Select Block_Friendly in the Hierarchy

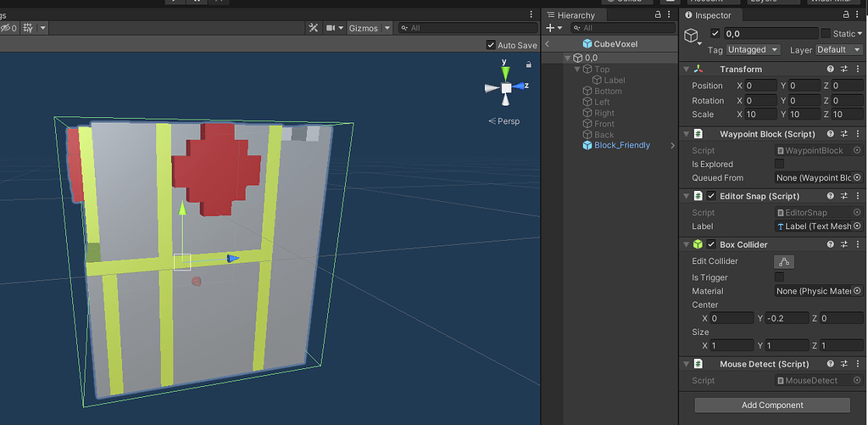pos(621,145)
